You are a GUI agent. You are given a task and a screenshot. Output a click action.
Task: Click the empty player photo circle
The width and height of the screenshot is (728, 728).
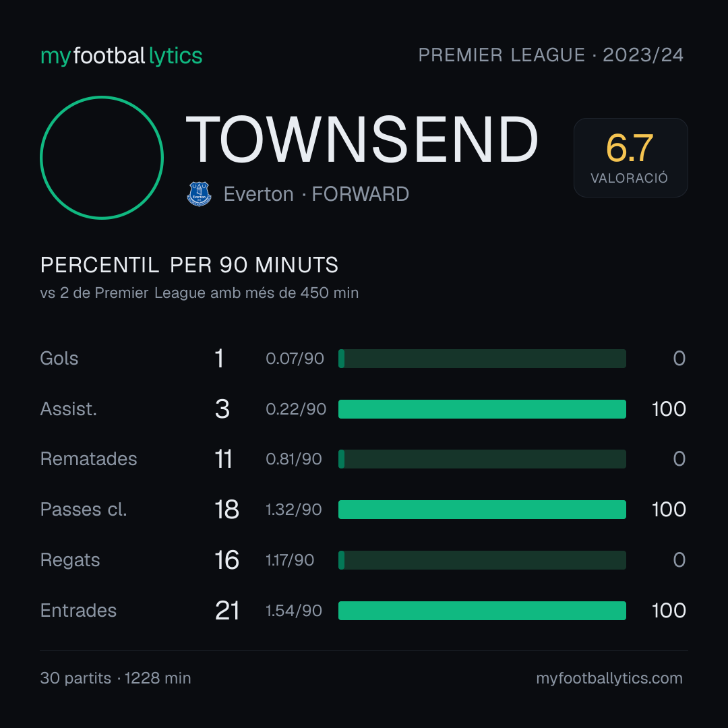coord(102,157)
